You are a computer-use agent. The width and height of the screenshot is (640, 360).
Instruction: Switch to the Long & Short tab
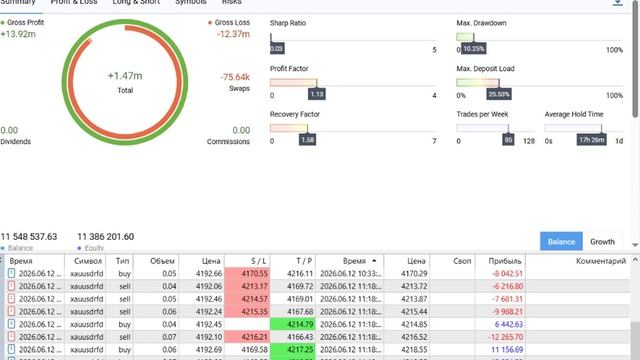click(136, 2)
